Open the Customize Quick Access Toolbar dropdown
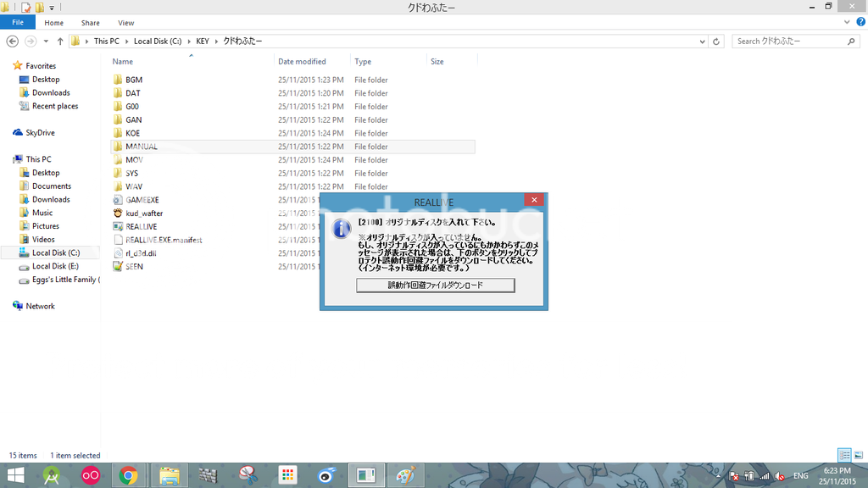 [52, 8]
